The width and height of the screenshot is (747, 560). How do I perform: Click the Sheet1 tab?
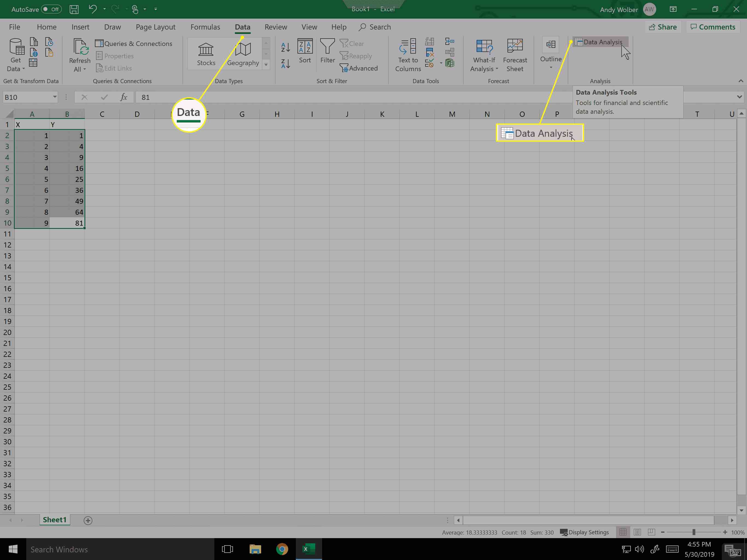click(55, 520)
